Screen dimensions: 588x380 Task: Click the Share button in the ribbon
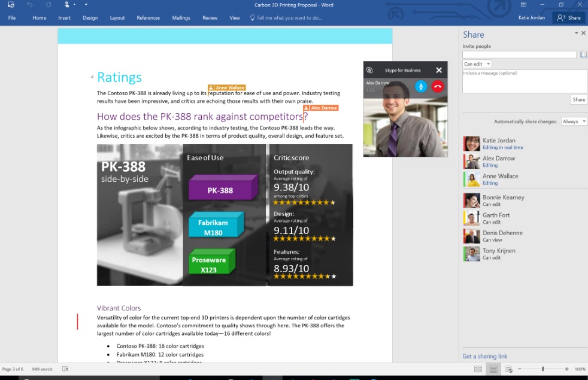569,17
